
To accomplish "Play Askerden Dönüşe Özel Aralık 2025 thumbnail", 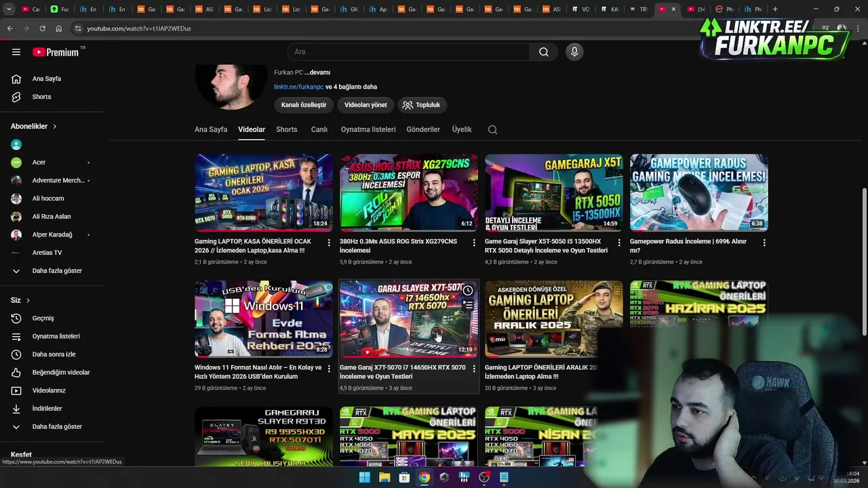I will pyautogui.click(x=553, y=319).
